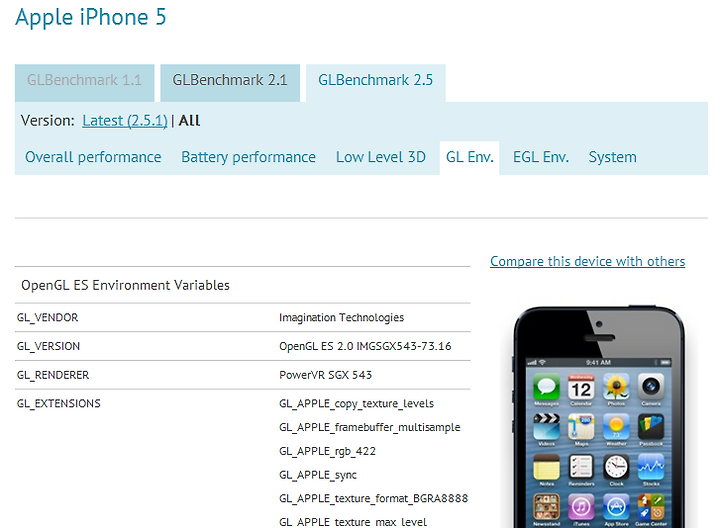
Task: Open the GLBenchmark 1.1 tab
Action: [x=84, y=83]
